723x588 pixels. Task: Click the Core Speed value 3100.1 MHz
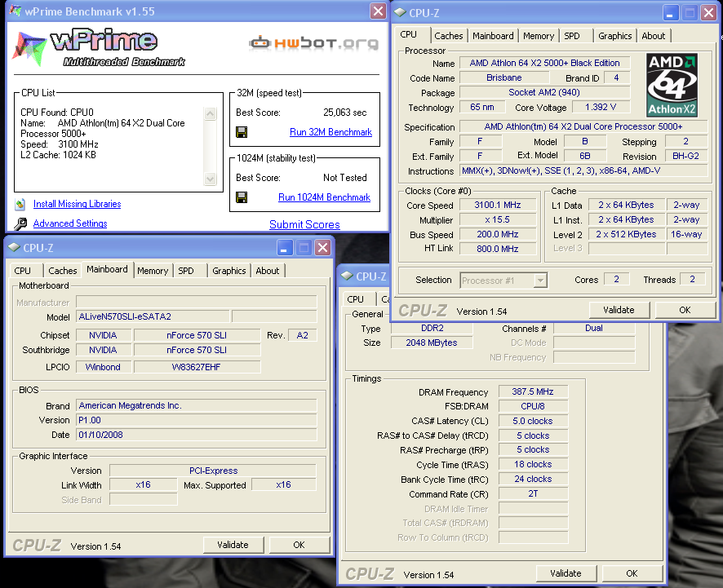coord(498,205)
